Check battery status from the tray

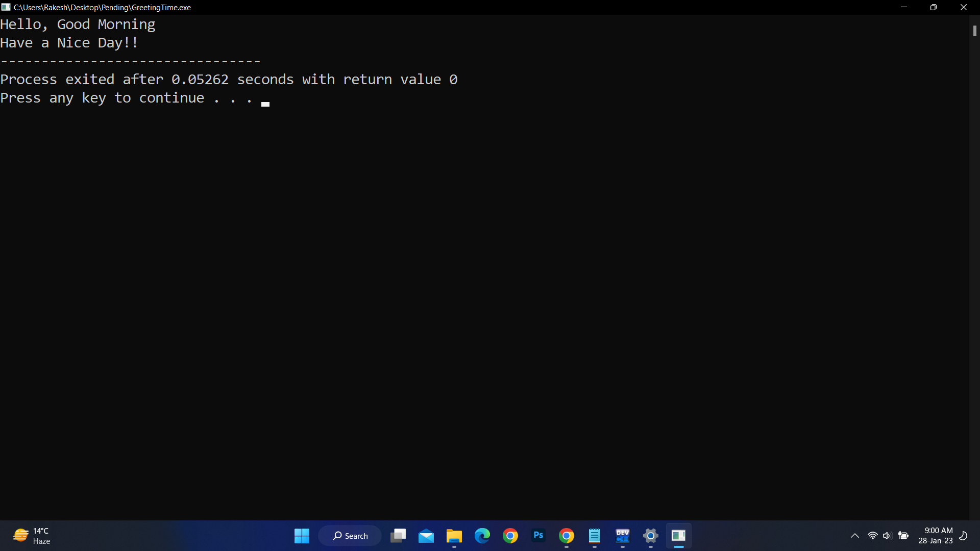903,536
